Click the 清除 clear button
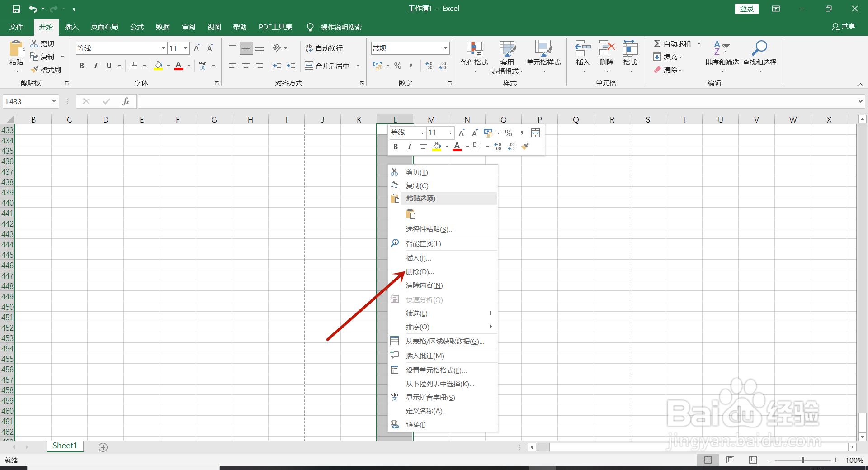The height and width of the screenshot is (470, 868). click(x=667, y=70)
